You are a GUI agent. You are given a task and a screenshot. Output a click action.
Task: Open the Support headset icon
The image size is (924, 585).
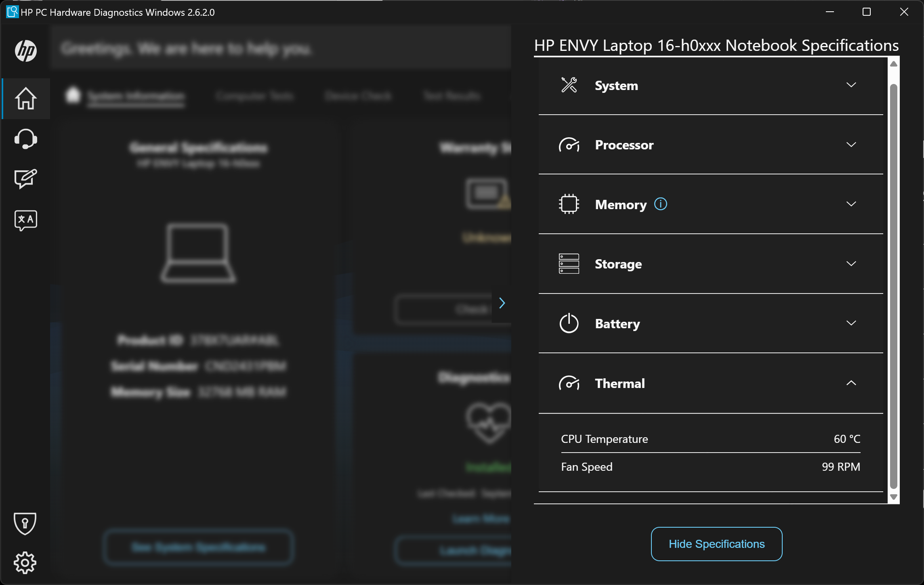coord(26,139)
